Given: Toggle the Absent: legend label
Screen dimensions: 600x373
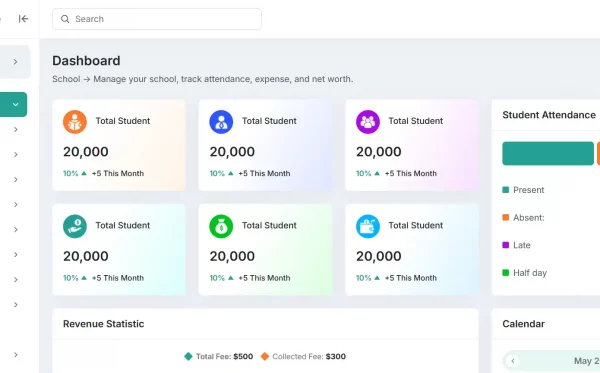Looking at the screenshot, I should pyautogui.click(x=528, y=217).
